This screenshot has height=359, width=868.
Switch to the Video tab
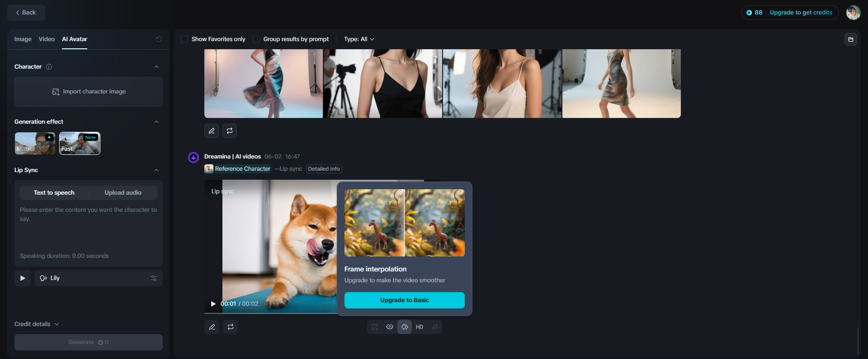coord(47,39)
